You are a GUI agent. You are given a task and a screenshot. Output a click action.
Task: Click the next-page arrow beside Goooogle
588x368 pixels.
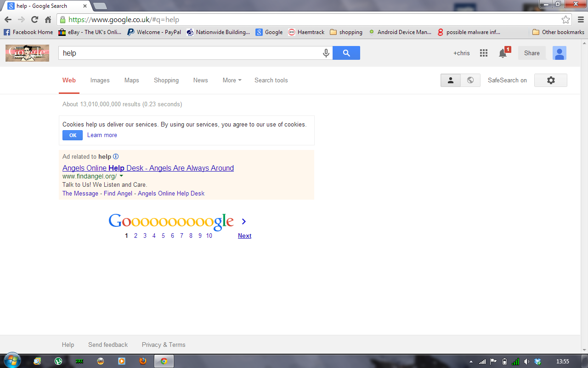click(243, 221)
